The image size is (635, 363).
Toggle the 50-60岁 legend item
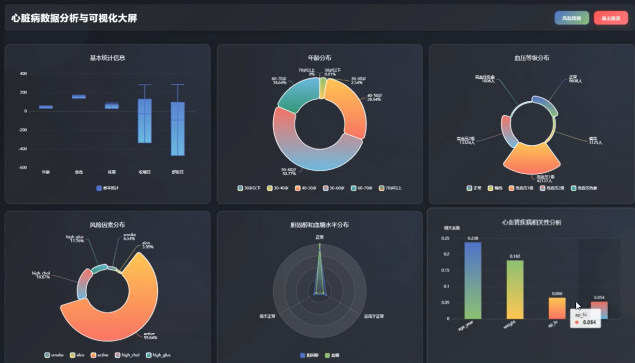[x=334, y=188]
